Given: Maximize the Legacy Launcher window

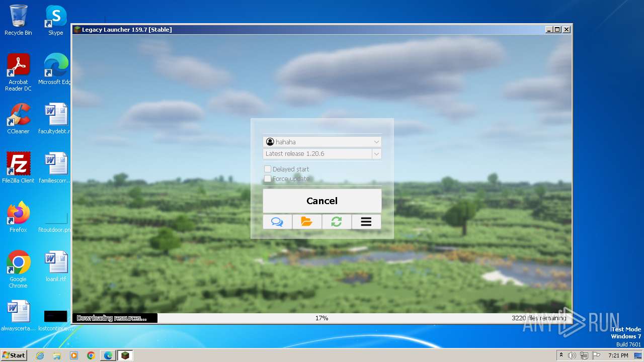Looking at the screenshot, I should pos(557,30).
